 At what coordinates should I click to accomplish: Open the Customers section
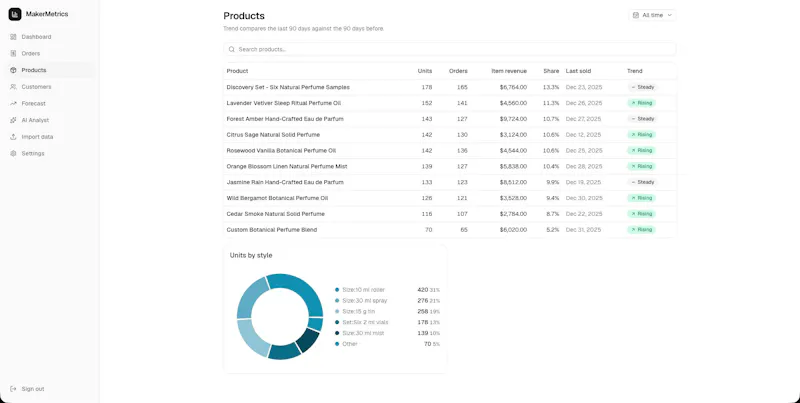point(50,87)
